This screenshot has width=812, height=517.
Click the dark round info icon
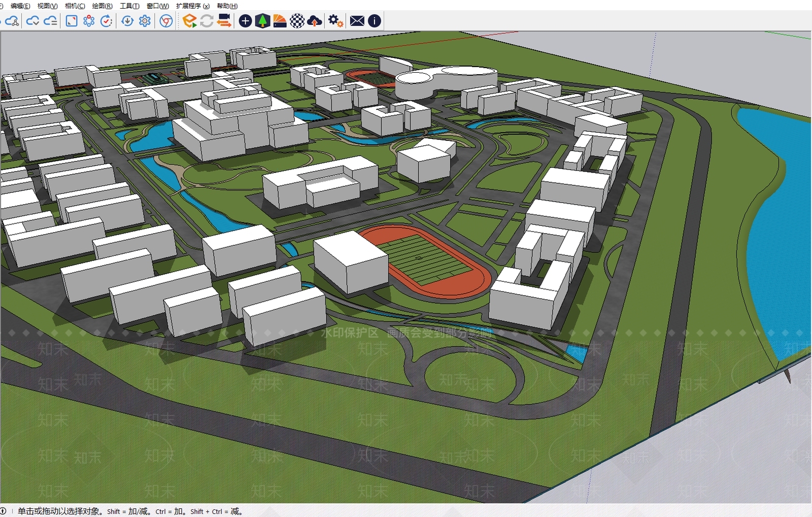click(374, 21)
